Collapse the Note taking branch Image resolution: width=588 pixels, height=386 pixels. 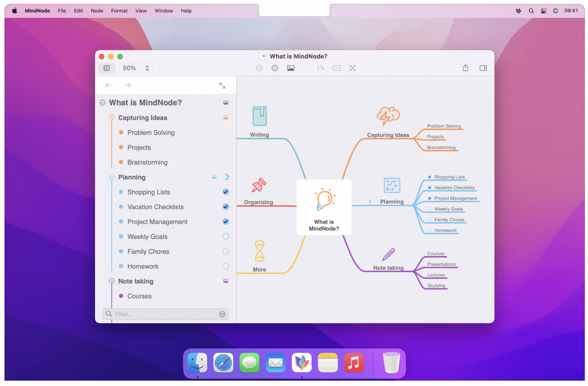tap(112, 281)
